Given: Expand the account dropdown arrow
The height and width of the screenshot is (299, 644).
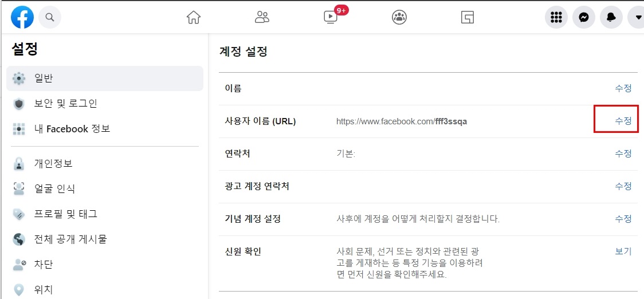Looking at the screenshot, I should (x=638, y=17).
